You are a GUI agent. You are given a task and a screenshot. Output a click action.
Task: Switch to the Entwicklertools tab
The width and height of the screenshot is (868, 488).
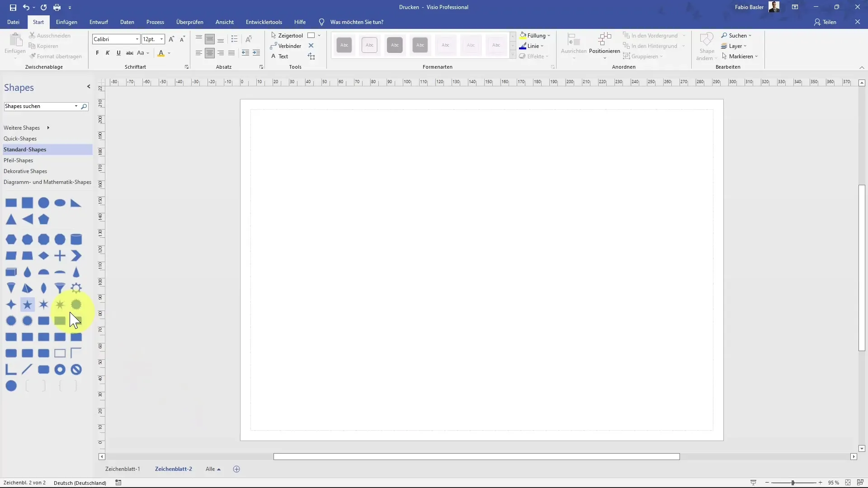pos(264,22)
